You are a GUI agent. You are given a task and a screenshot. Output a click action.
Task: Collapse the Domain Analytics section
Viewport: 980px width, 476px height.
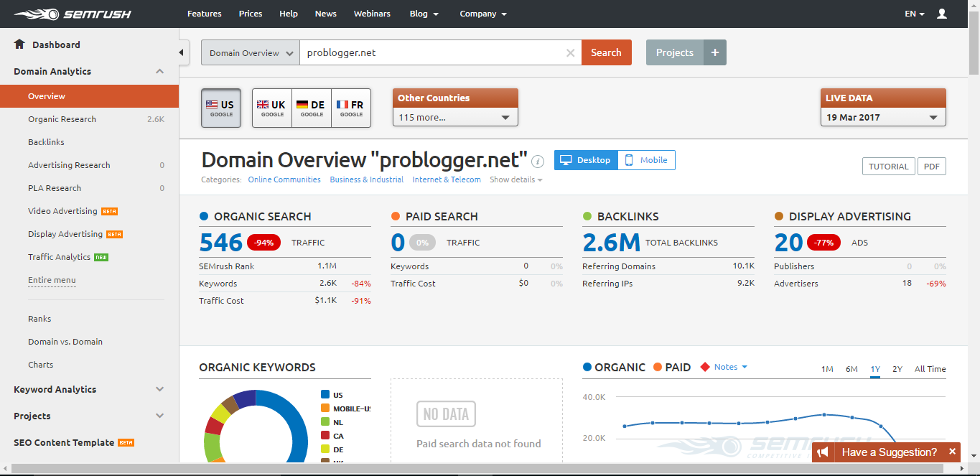point(160,71)
